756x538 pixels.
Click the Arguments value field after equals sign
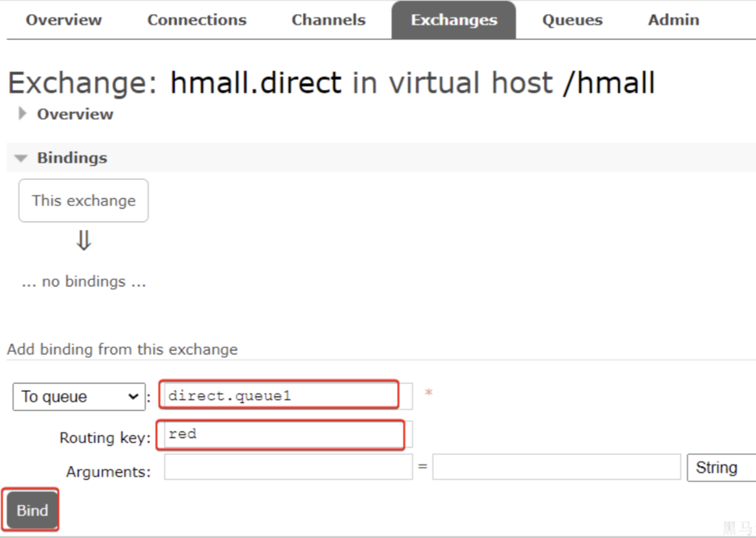(556, 467)
